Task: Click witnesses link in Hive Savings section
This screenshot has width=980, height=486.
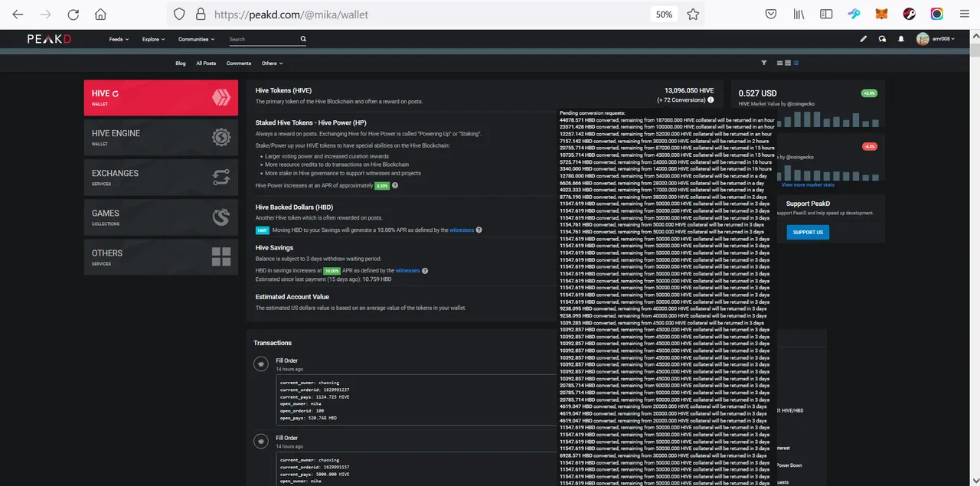Action: (x=407, y=271)
